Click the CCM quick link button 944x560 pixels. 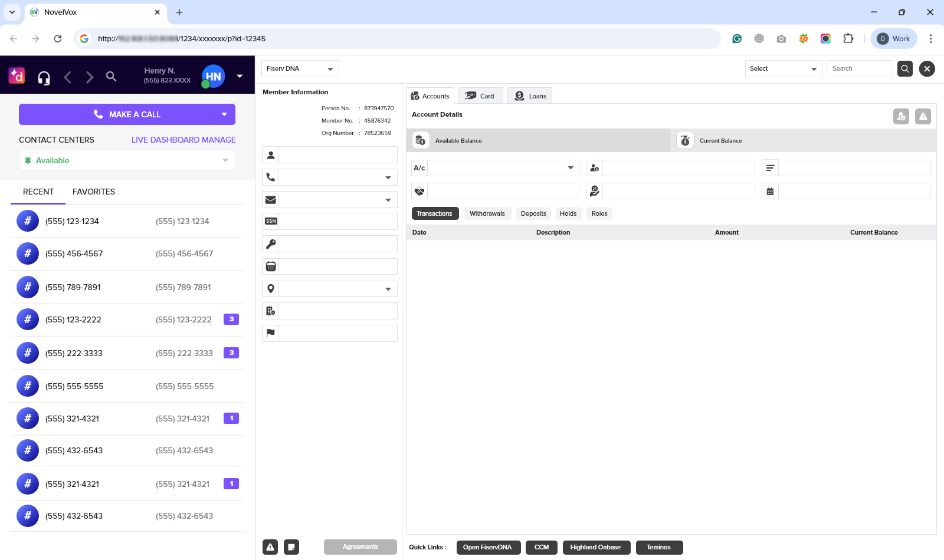pyautogui.click(x=542, y=548)
